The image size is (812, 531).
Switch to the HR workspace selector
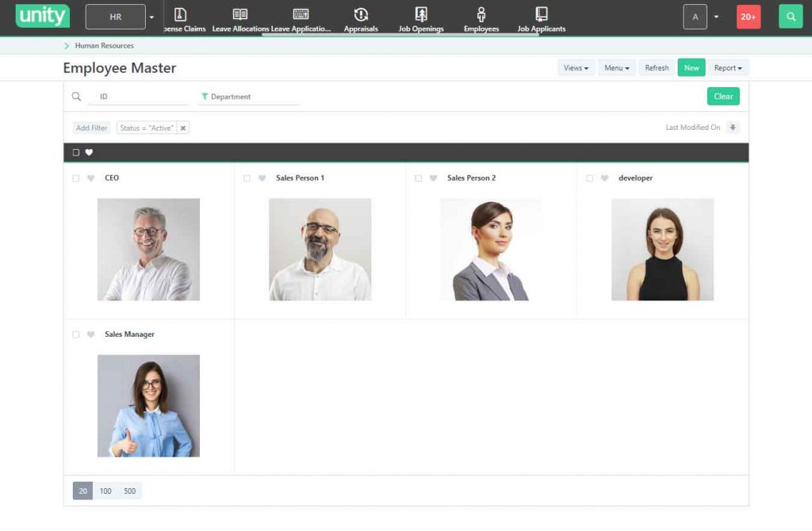(116, 16)
